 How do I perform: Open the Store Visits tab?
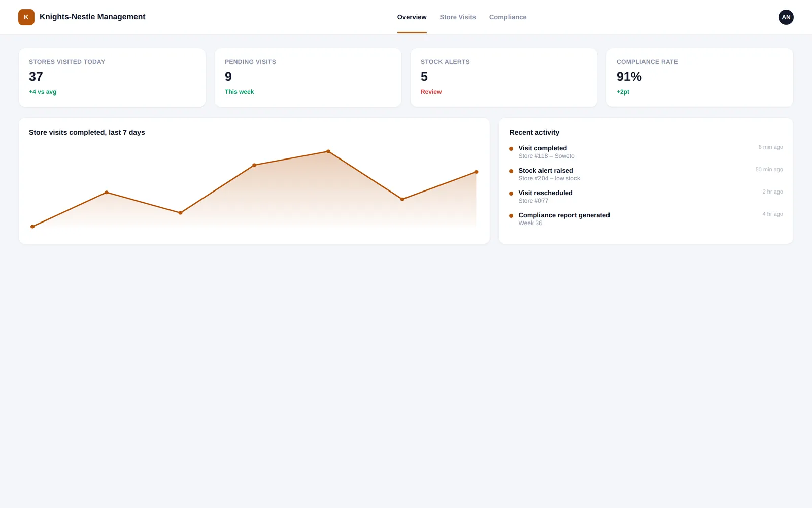[458, 17]
